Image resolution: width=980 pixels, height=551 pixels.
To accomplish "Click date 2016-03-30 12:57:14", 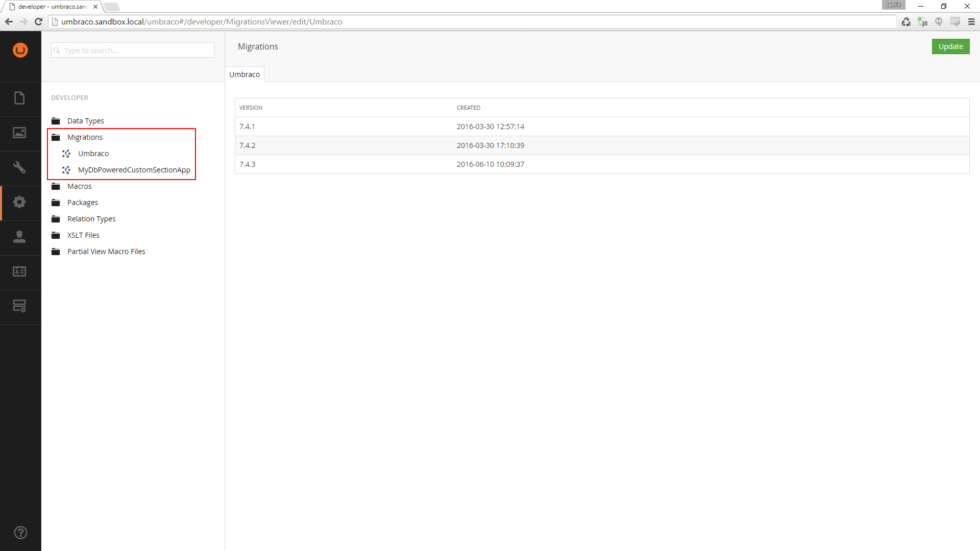I will tap(491, 127).
